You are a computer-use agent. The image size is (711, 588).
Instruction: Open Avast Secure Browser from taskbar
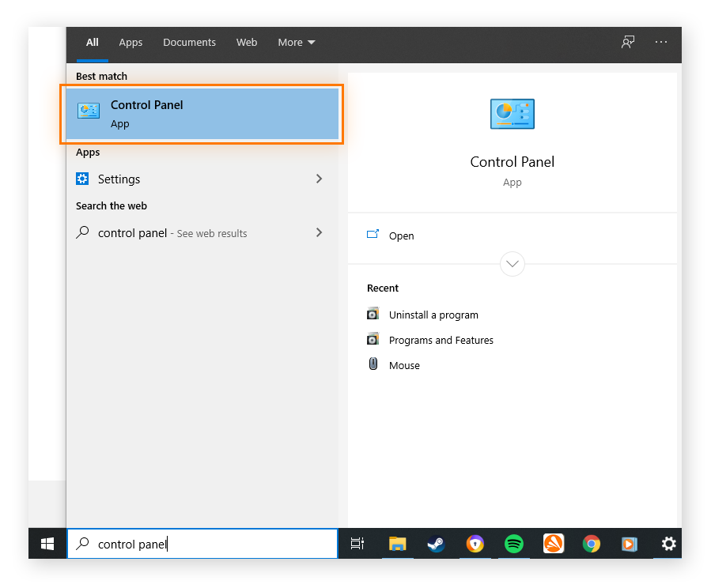pyautogui.click(x=475, y=544)
